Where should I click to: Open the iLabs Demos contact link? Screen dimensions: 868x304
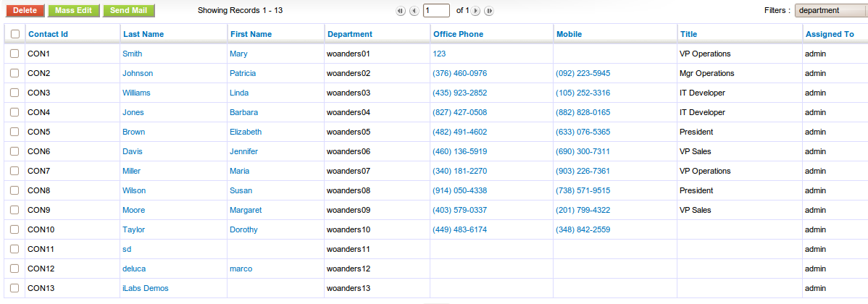(146, 288)
